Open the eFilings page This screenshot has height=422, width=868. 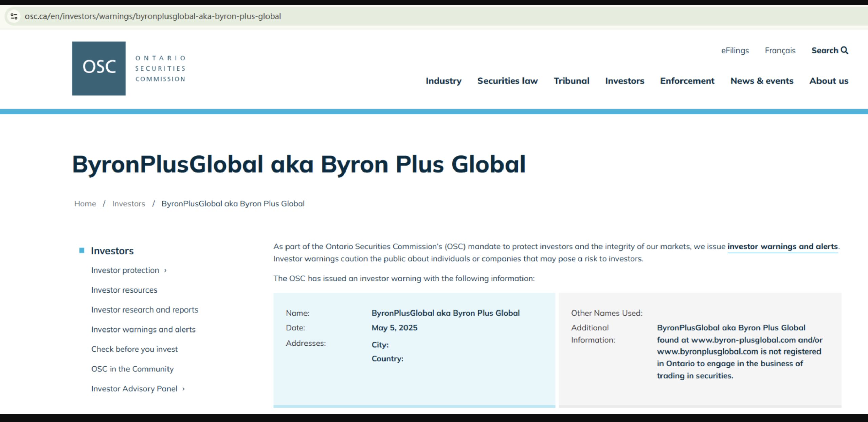(x=735, y=50)
